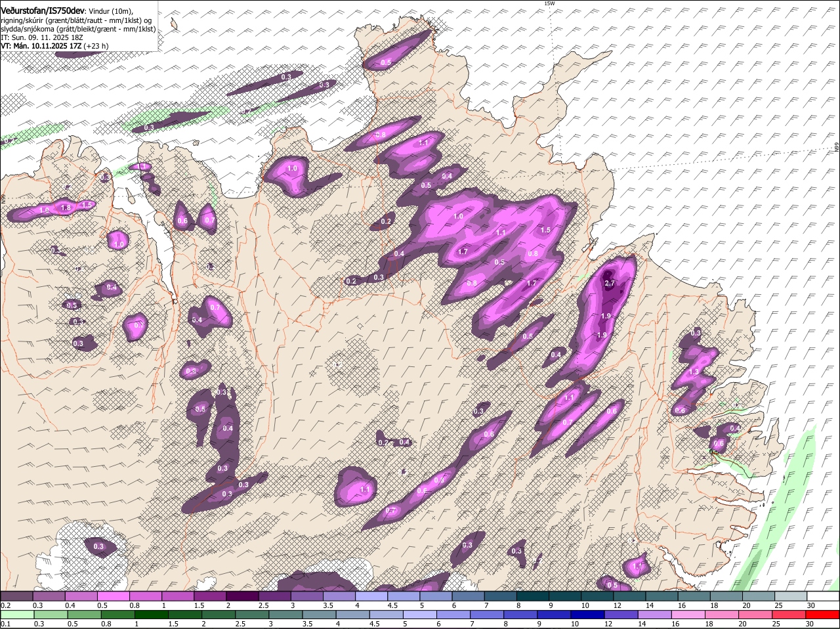
Task: Click the dark purple swatch between 0.2 and 0.3
Action: tap(17, 596)
